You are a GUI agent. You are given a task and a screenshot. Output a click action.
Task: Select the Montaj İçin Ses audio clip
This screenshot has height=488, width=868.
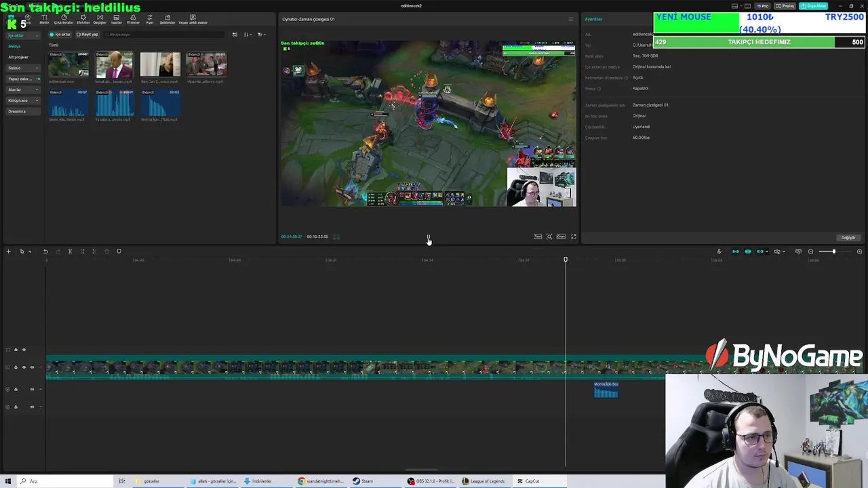[x=606, y=389]
